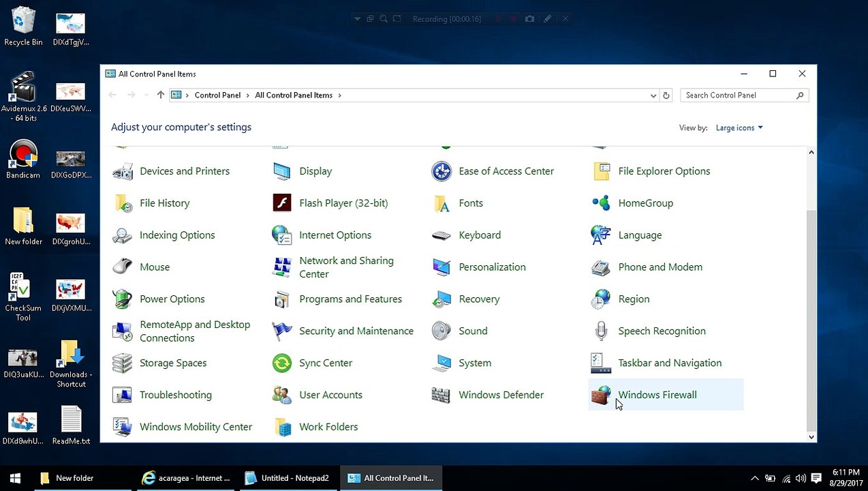Open the recent locations dropdown arrow
Image resolution: width=868 pixels, height=491 pixels.
click(x=146, y=95)
